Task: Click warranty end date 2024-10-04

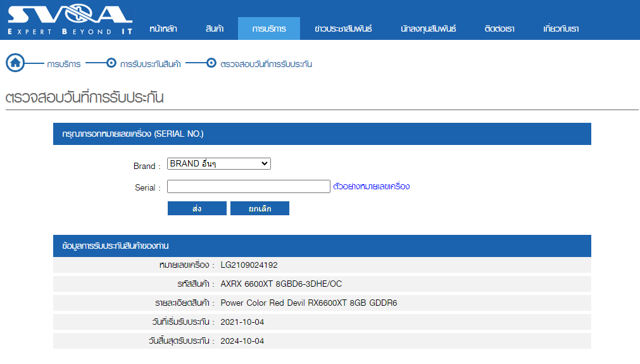Action: click(x=242, y=341)
